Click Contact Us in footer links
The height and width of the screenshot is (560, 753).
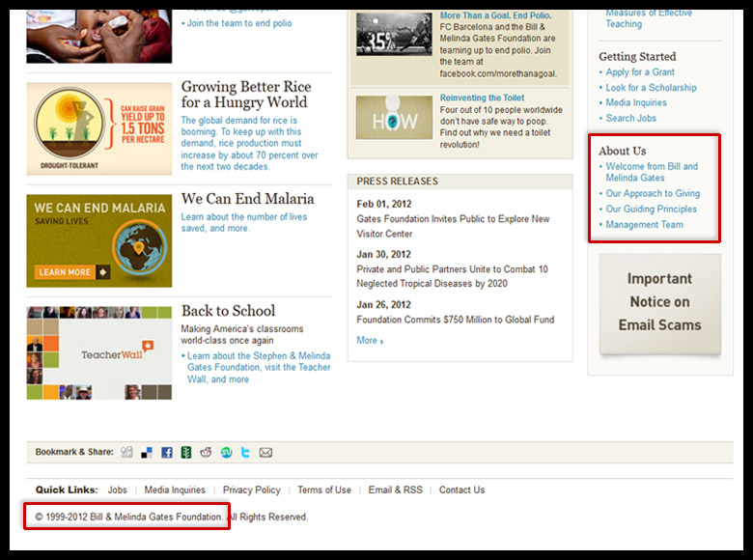[x=461, y=490]
